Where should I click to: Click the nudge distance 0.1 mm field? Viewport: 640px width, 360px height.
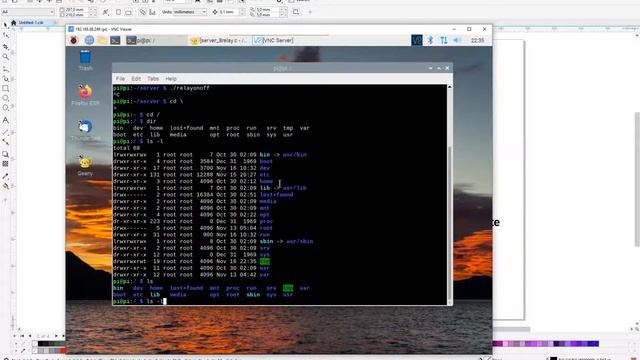230,12
